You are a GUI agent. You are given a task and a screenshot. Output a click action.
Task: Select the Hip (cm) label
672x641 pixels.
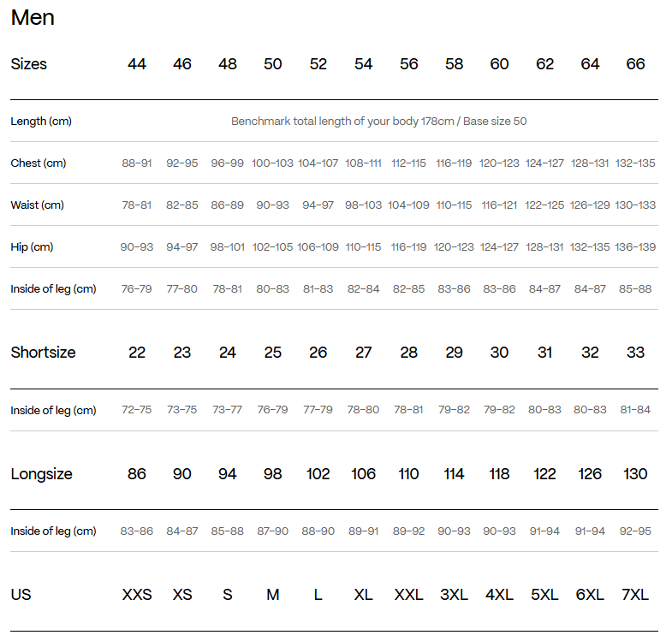point(33,247)
